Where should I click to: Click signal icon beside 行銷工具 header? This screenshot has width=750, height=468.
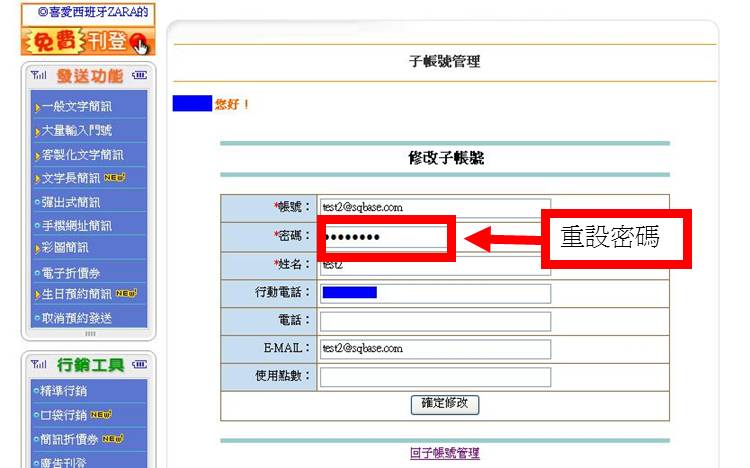coord(39,364)
